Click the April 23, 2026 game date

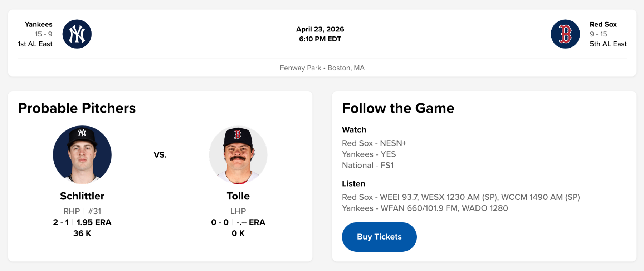(x=320, y=29)
